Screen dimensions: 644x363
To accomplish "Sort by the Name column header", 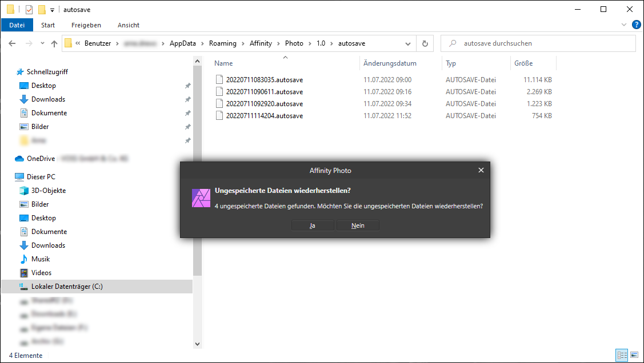I will tap(223, 63).
